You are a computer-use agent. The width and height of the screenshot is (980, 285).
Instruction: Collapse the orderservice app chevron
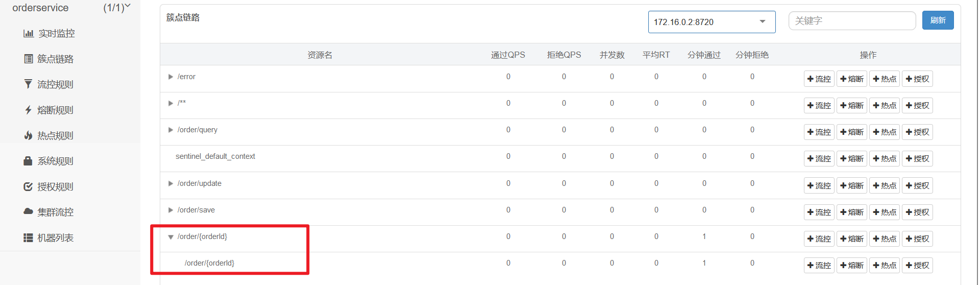(128, 6)
